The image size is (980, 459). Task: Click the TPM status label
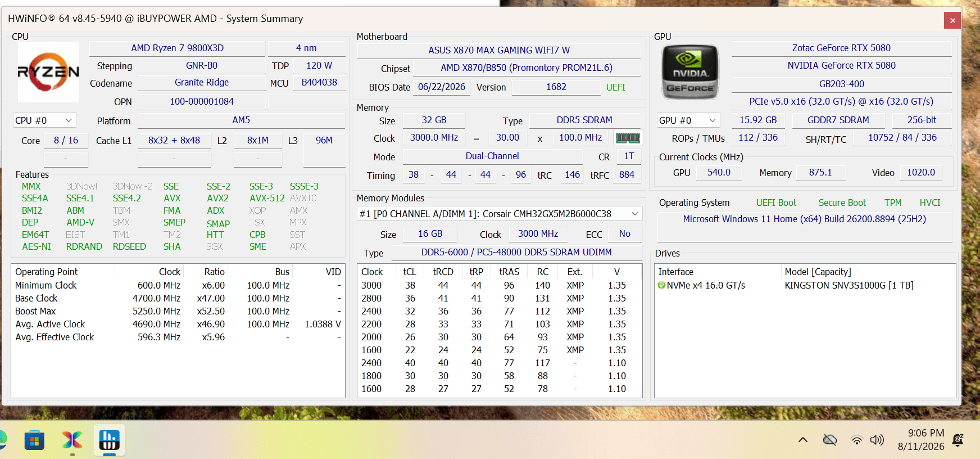click(x=893, y=202)
